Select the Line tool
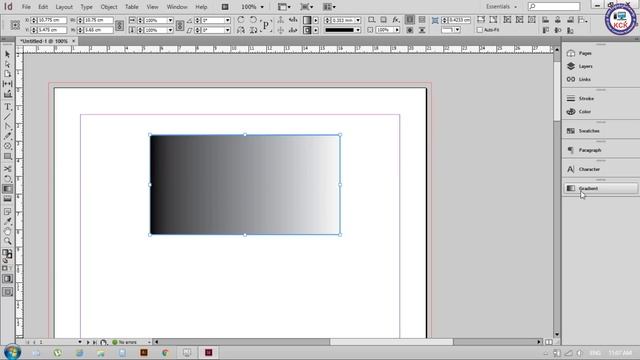 (x=7, y=117)
